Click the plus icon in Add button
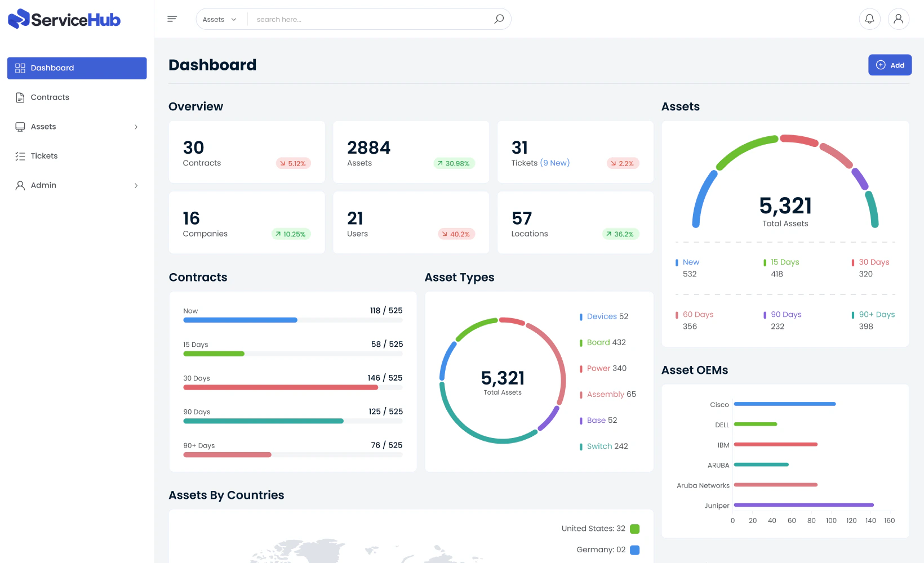 pyautogui.click(x=881, y=65)
